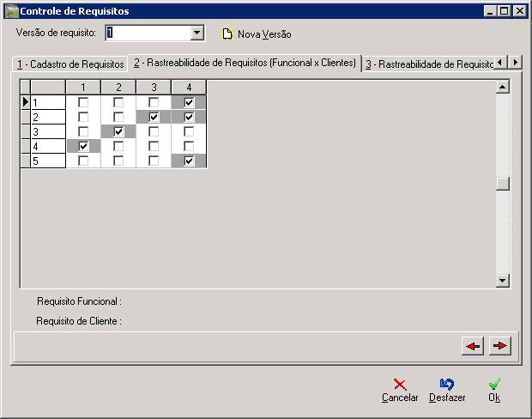The image size is (532, 419).
Task: Select row header 1 in grid
Action: click(48, 102)
